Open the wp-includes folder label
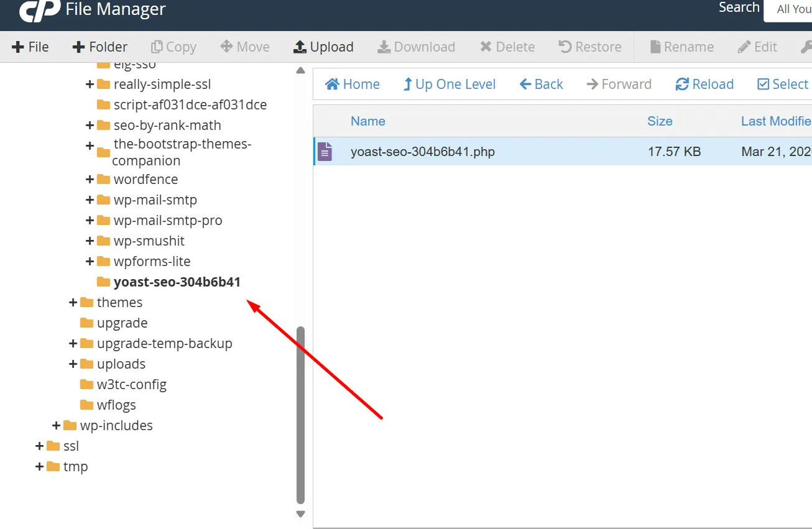 tap(116, 425)
